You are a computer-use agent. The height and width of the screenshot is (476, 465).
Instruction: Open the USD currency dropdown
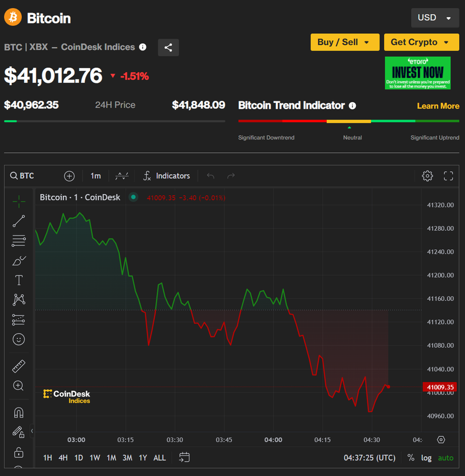tap(435, 18)
